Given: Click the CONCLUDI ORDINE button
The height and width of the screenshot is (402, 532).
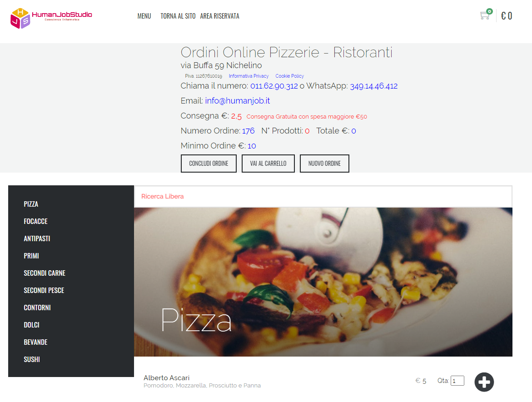Looking at the screenshot, I should click(x=209, y=164).
